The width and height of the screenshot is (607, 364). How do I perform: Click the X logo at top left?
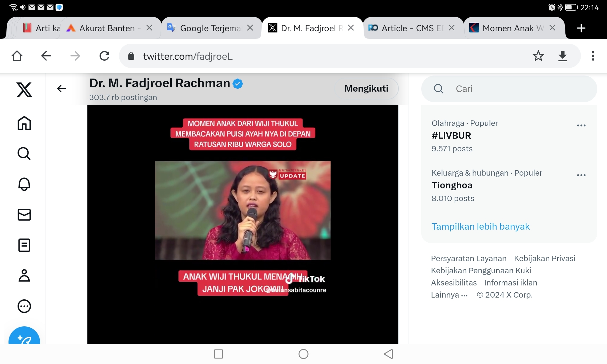(24, 89)
